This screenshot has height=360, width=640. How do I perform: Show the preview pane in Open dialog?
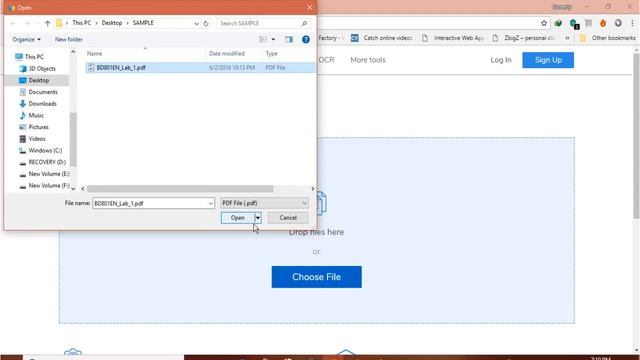tap(289, 40)
